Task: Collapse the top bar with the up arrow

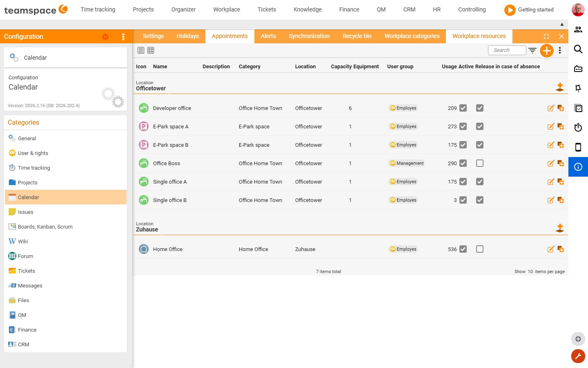Action: pyautogui.click(x=562, y=25)
